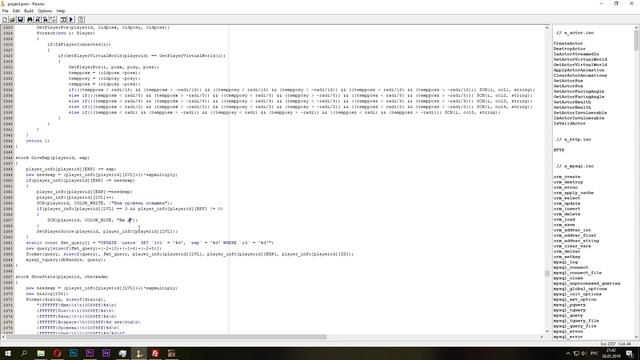Click the editor's vertical scrollbar thumb
The width and height of the screenshot is (640, 360).
(547, 273)
